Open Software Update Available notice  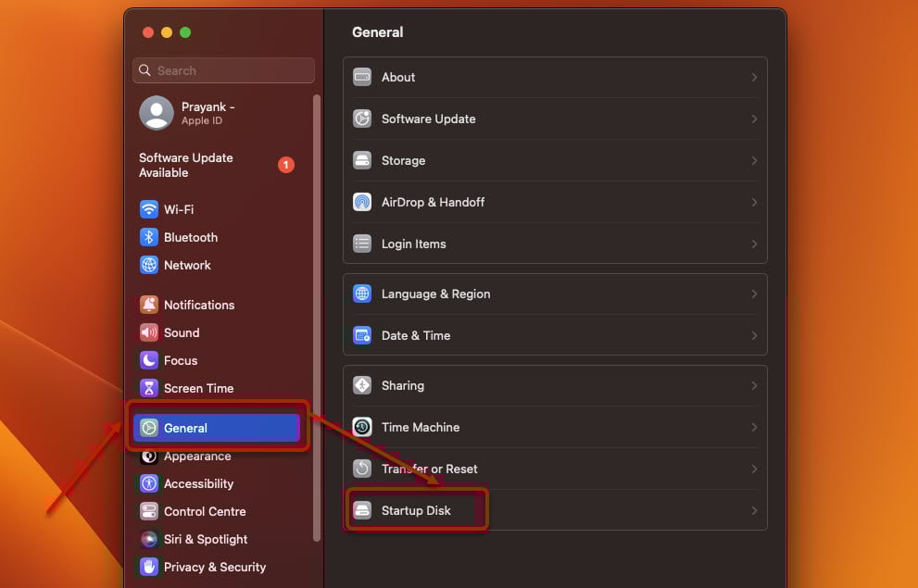[x=185, y=165]
